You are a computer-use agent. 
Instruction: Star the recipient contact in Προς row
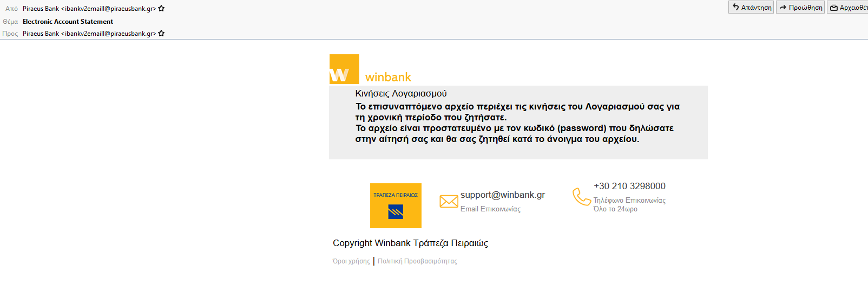click(x=161, y=34)
